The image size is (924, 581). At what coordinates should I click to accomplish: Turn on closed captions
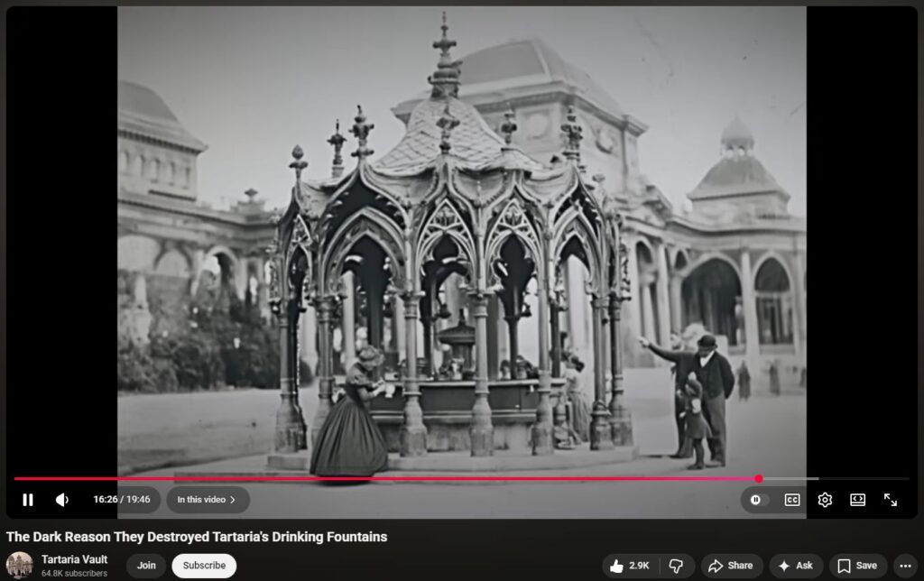(x=791, y=500)
